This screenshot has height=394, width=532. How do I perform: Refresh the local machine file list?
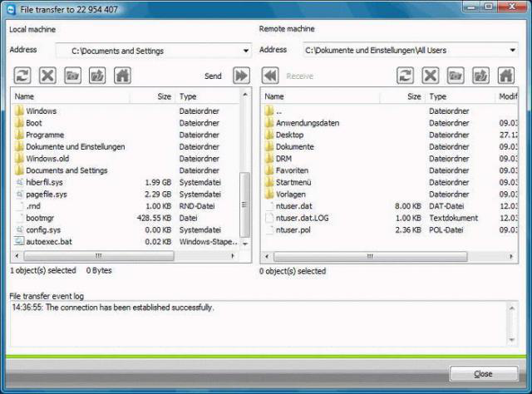click(x=22, y=76)
